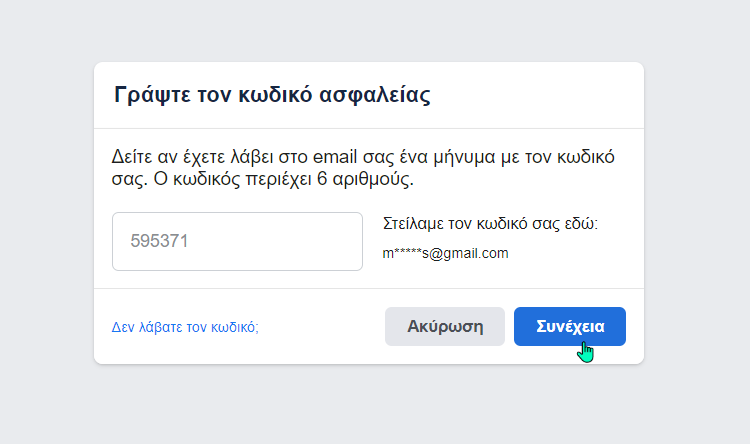This screenshot has width=750, height=444.
Task: Click the word ασφαλείας in the dialog title
Action: point(375,95)
